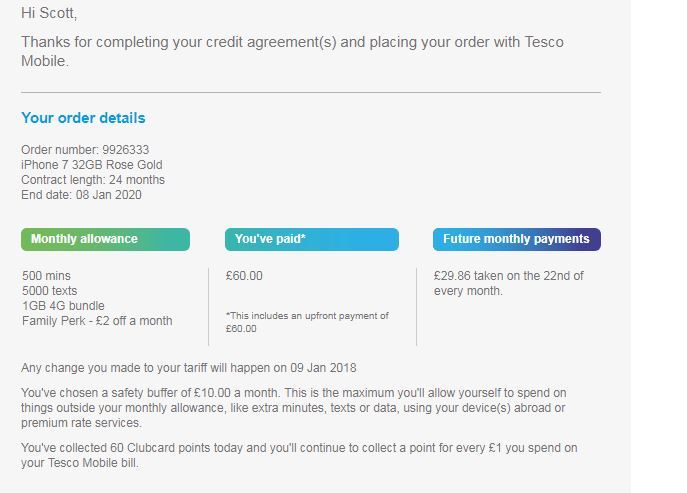Click the Monthly allowance green banner
Viewport: 687px width, 493px height.
[105, 239]
